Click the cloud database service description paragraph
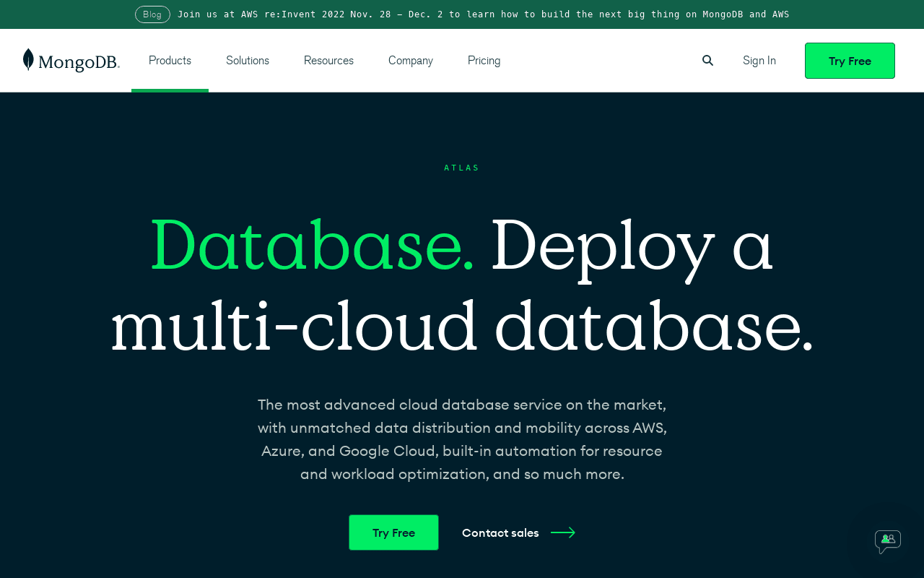 [x=462, y=439]
